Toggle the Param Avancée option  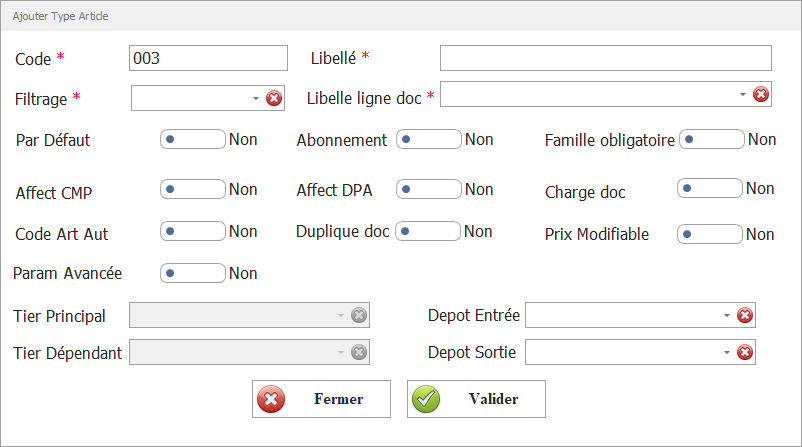(192, 272)
